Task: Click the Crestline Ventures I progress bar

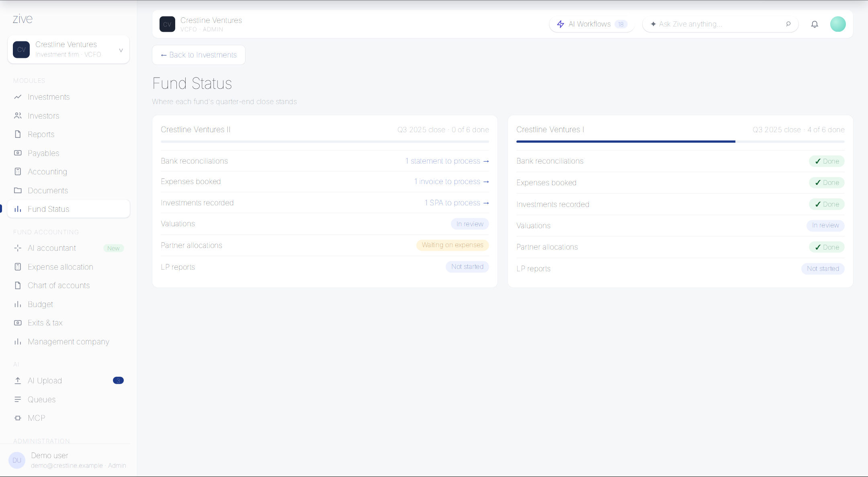Action: 680,141
